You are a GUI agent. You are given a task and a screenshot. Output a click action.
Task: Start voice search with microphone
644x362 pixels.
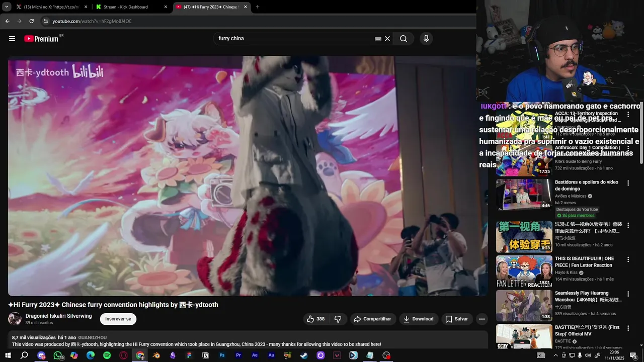426,39
